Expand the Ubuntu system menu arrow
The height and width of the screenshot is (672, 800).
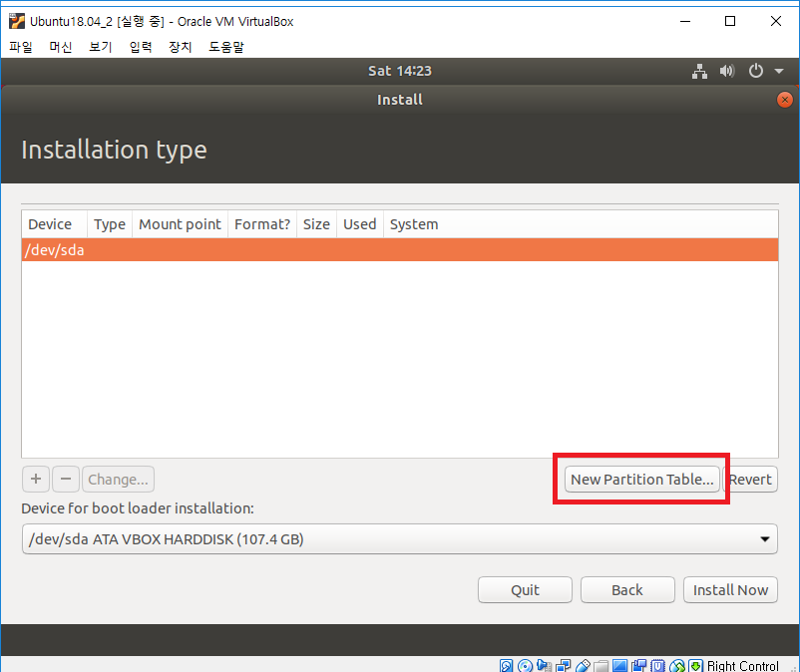(x=779, y=71)
